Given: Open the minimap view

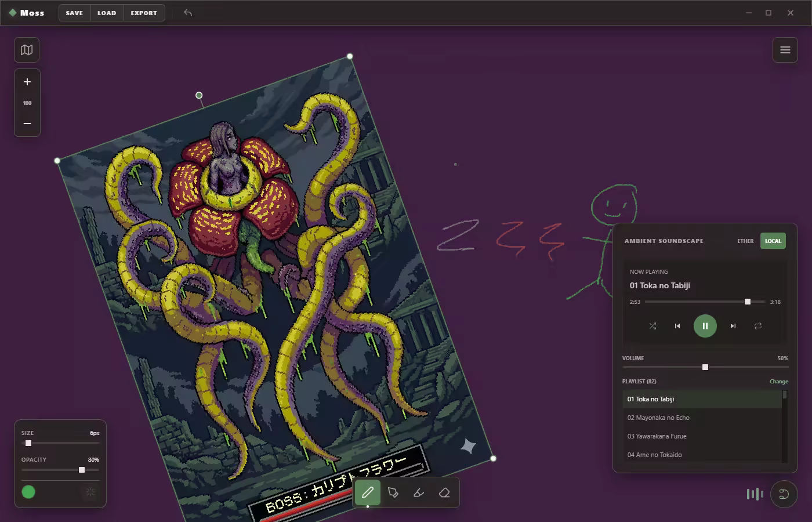Looking at the screenshot, I should [26, 50].
